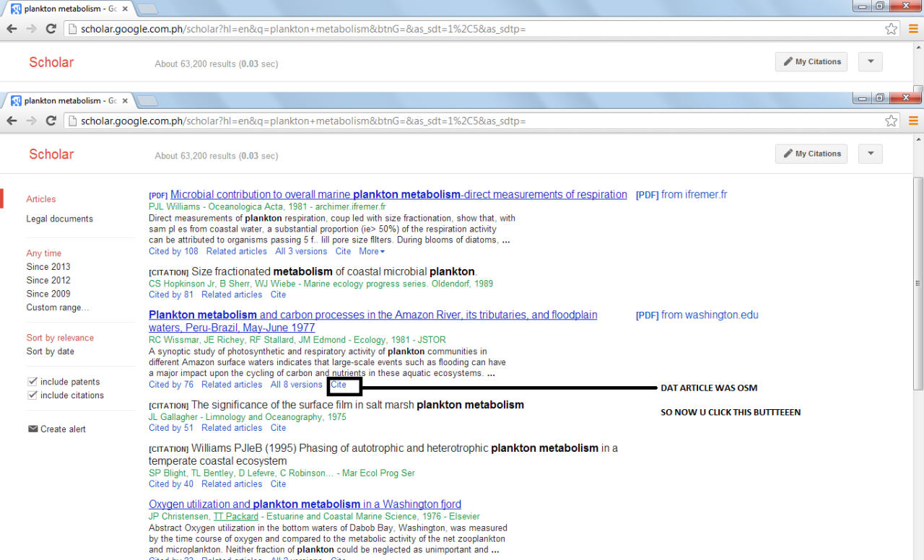Screen dimensions: 924x560
Task: Click 'PJL Williams - Oceanologica Acta, 1981' byline
Action: tap(267, 206)
